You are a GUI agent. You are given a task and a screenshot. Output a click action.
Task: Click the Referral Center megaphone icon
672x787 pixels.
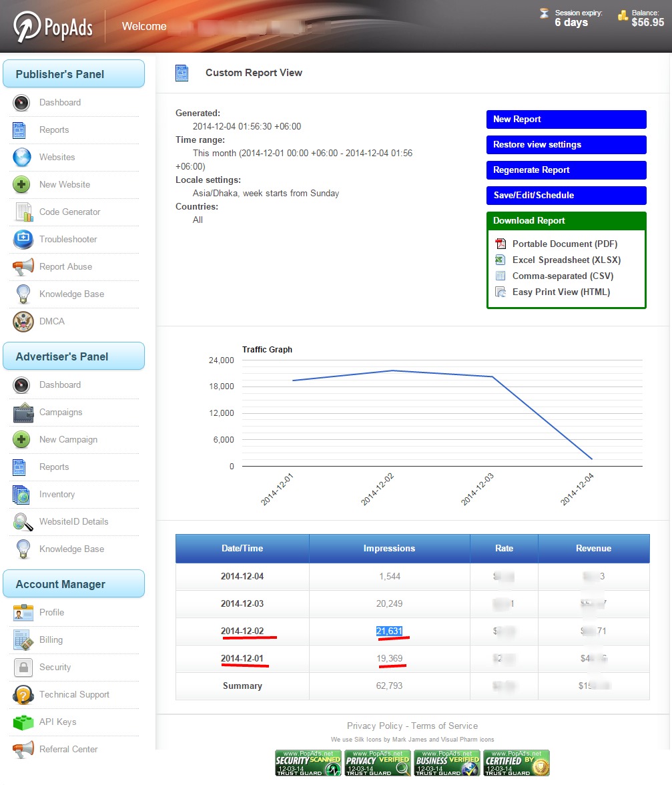coord(23,750)
